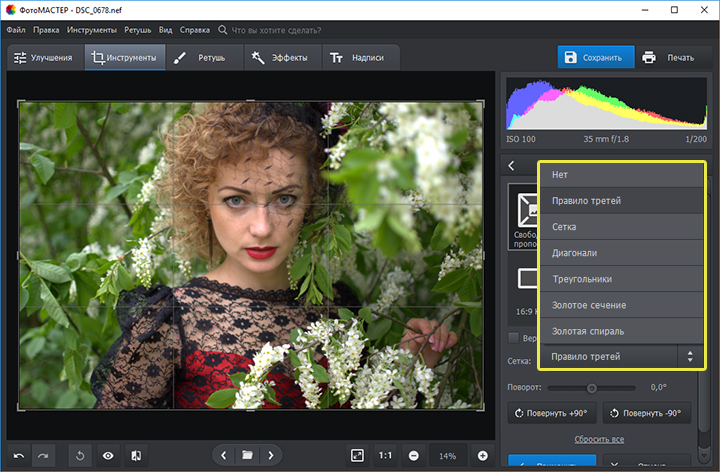Image resolution: width=720 pixels, height=472 pixels.
Task: Click the fit-to-screen icon
Action: point(357,455)
